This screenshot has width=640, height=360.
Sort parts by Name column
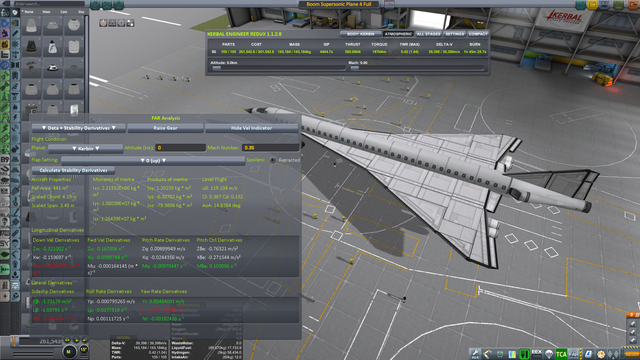29,12
